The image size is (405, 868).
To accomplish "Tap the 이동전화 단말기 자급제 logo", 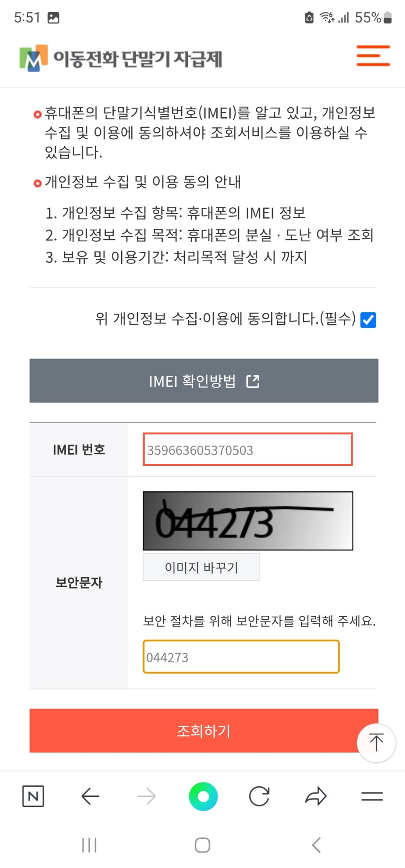I will pyautogui.click(x=121, y=58).
